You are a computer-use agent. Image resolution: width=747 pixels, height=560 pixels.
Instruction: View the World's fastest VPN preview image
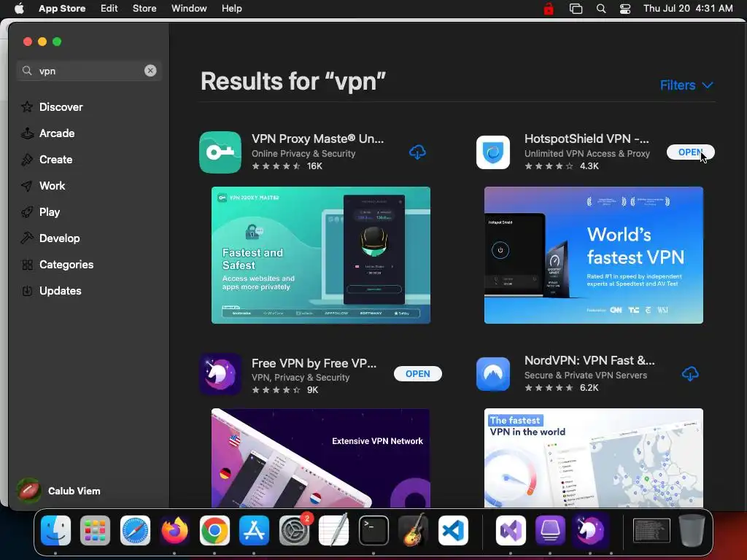pos(594,255)
